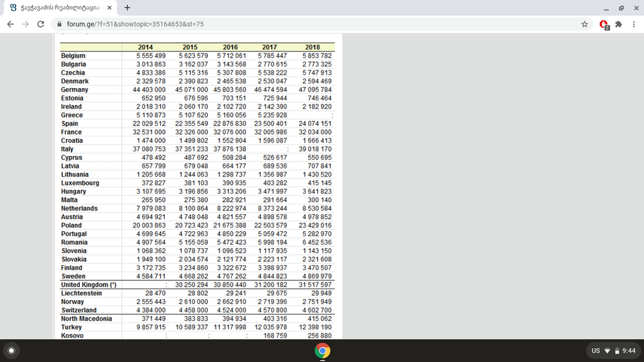Viewport: 644px width, 362px height.
Task: Select the Norway row label
Action: (72, 302)
